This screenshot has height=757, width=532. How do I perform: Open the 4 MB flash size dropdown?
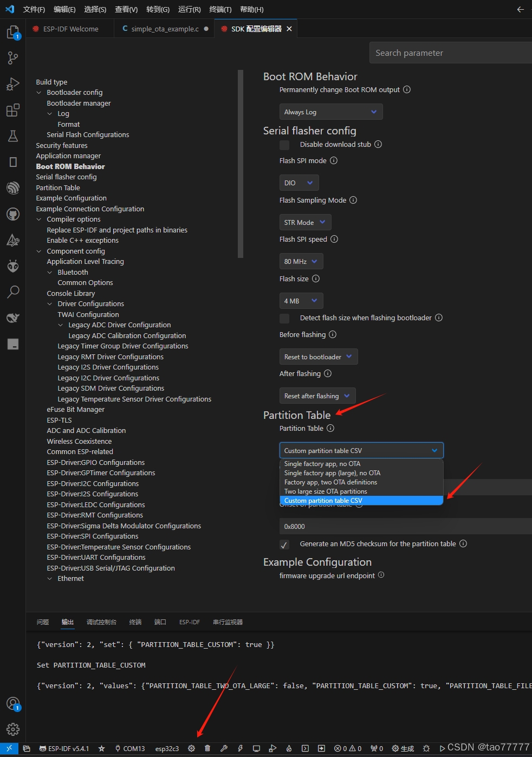point(301,301)
